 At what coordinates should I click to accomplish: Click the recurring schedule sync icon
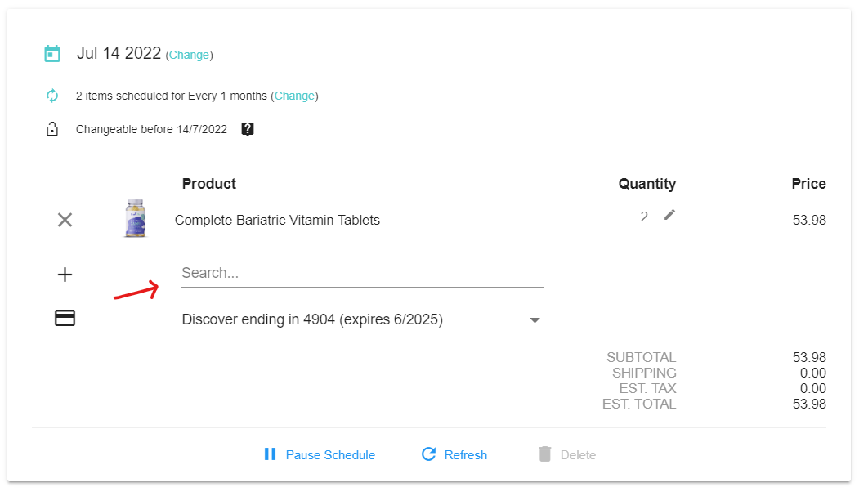point(52,96)
